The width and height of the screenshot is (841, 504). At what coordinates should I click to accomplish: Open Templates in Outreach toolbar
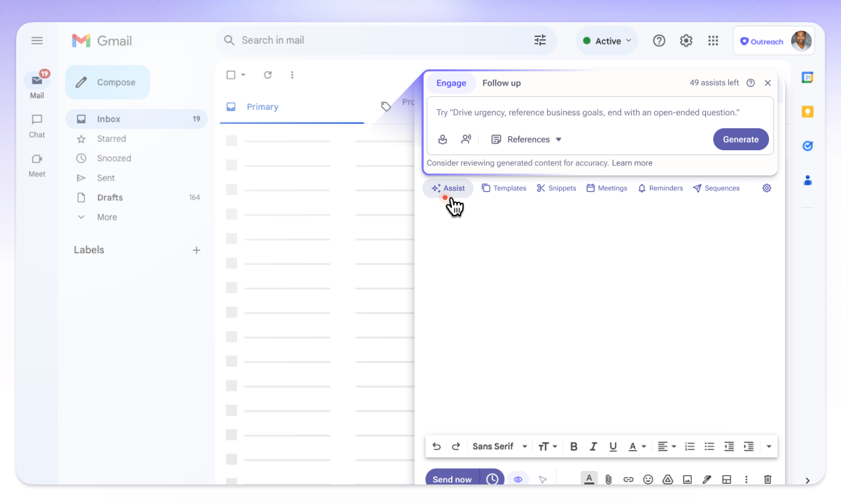(504, 188)
